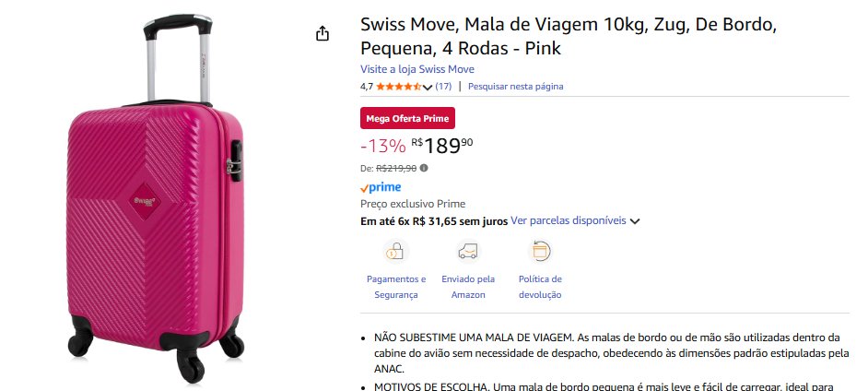Click the info icon beside R$219,90

tap(424, 169)
